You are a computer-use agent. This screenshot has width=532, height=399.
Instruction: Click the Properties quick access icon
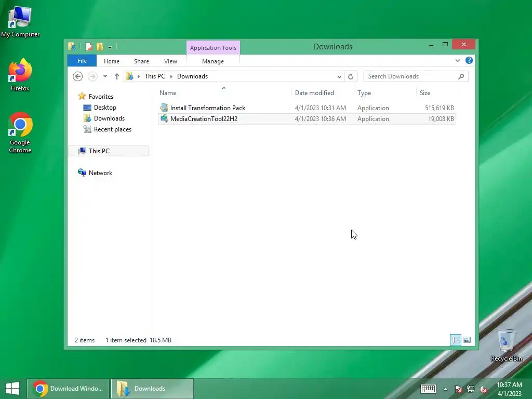click(88, 46)
